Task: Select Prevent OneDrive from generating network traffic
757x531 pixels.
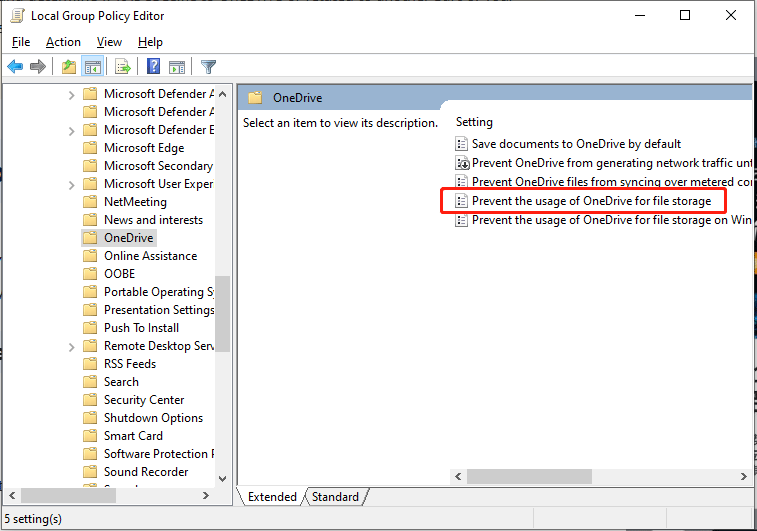Action: coord(612,163)
